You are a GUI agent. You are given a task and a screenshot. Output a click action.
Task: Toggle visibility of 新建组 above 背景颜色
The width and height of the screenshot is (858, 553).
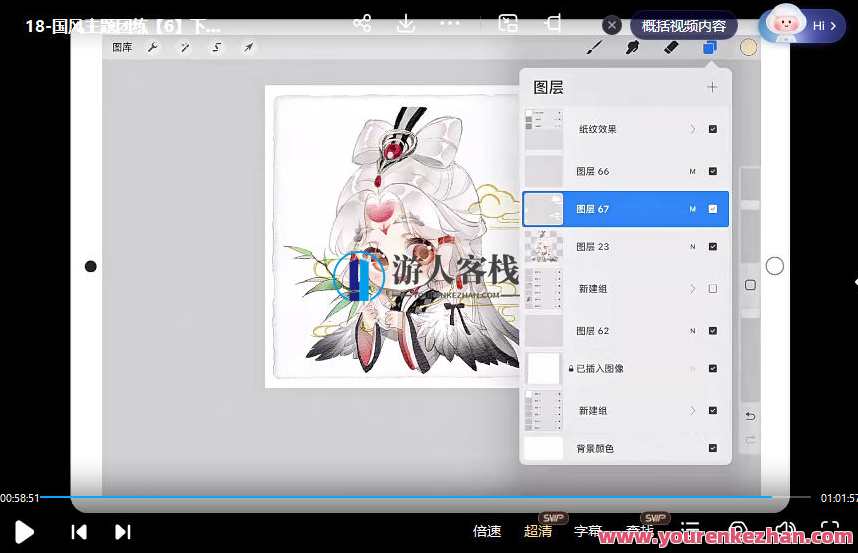coord(712,410)
